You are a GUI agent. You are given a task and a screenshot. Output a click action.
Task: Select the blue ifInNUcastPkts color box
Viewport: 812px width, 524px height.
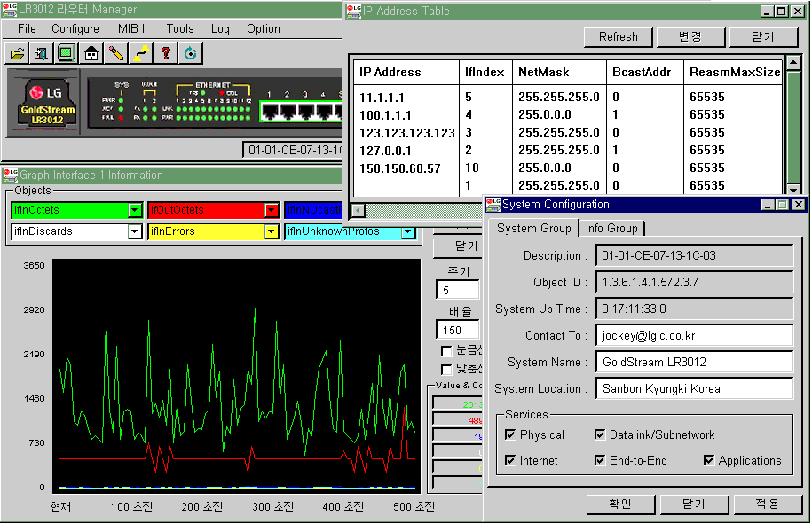pos(313,210)
